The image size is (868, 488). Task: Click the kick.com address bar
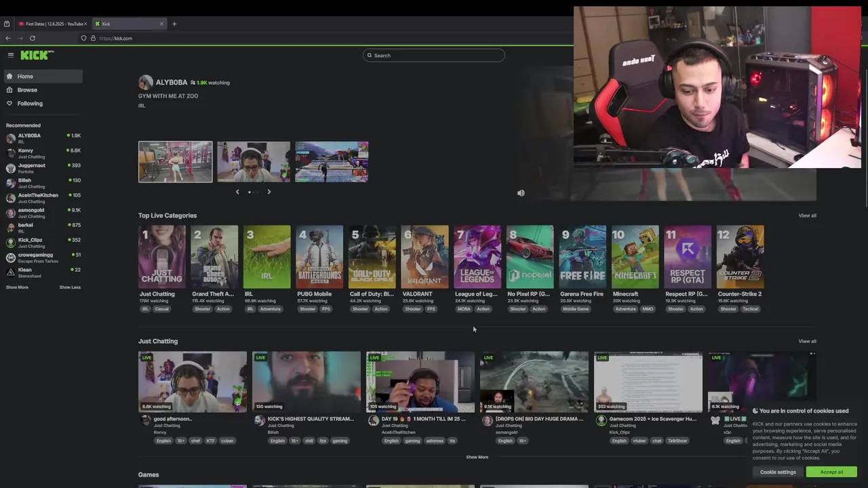tap(115, 38)
